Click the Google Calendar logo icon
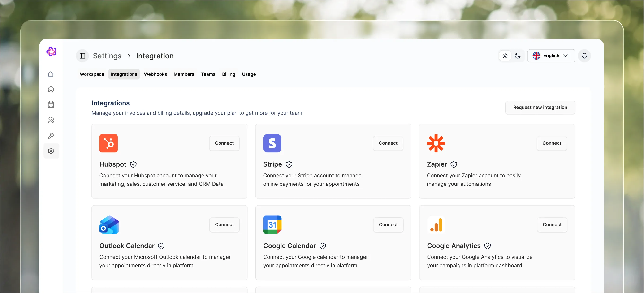This screenshot has height=293, width=644. 272,225
